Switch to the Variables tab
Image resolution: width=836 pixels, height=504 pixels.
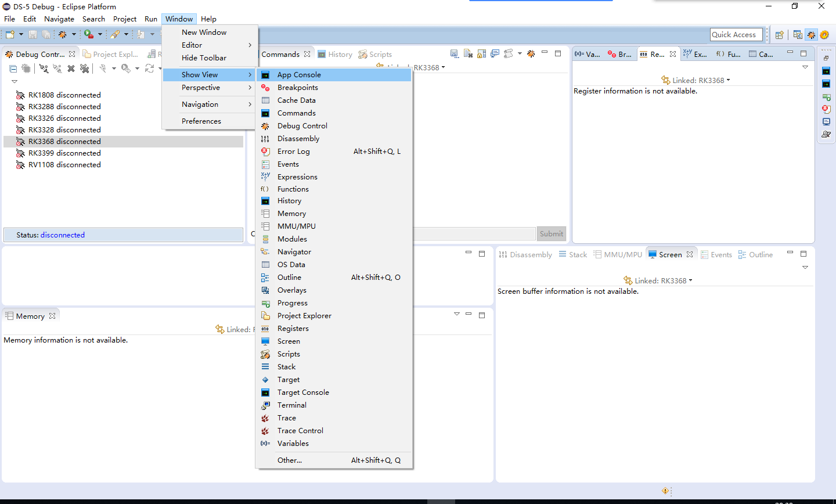pos(588,54)
